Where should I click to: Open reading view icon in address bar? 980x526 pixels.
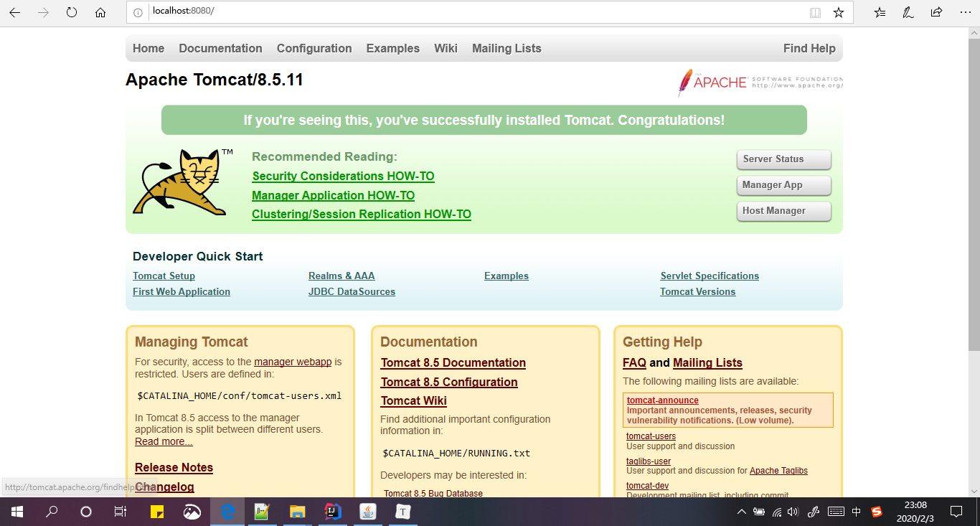point(815,12)
